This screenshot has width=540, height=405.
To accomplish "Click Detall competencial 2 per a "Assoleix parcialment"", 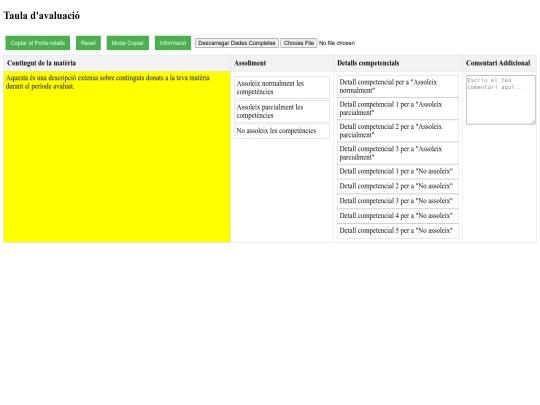I will coord(398,131).
